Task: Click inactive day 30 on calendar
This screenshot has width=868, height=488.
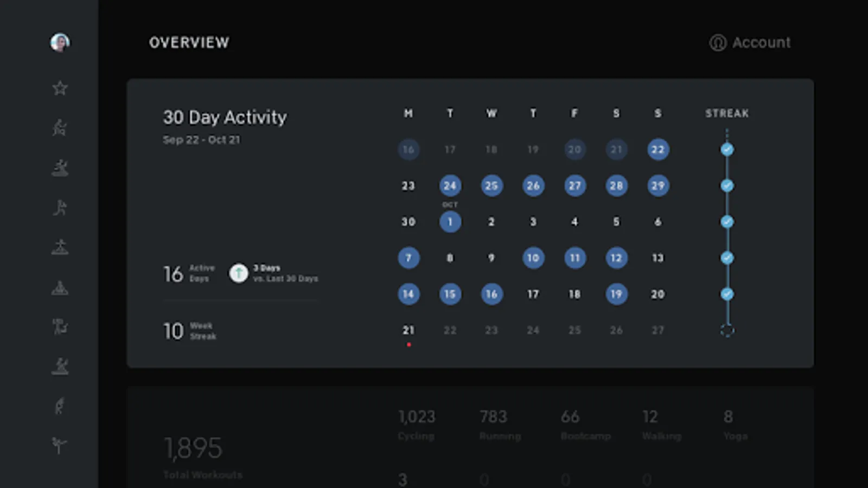Action: pos(409,222)
